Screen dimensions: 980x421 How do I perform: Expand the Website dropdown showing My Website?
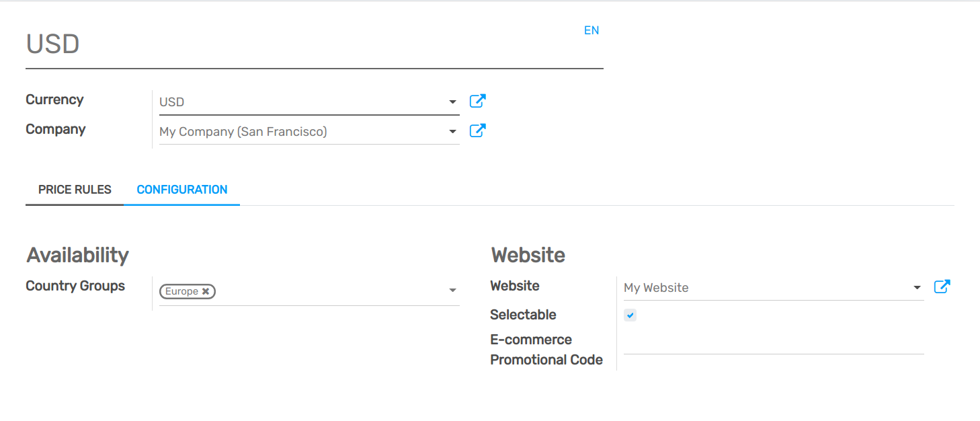tap(918, 287)
